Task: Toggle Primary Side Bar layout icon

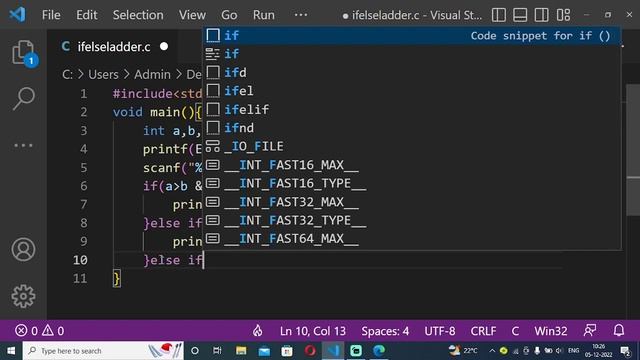Action: (x=498, y=15)
